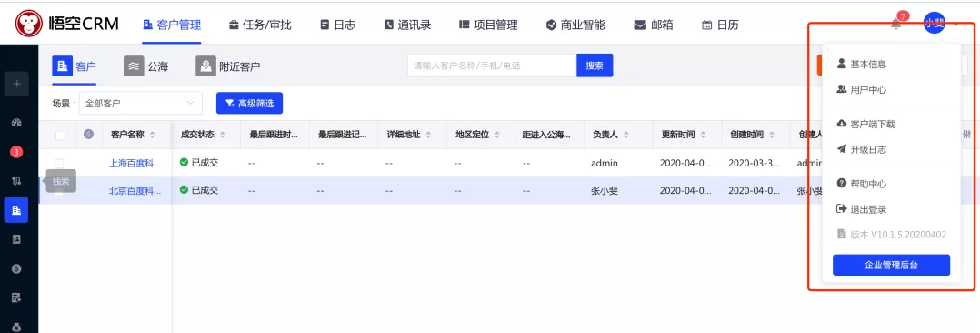Click the coin icon column header
The width and height of the screenshot is (980, 333).
coord(89,134)
